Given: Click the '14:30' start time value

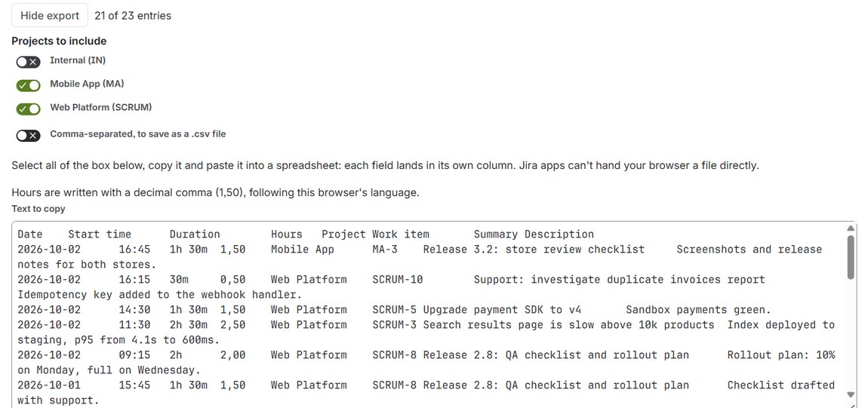Looking at the screenshot, I should pyautogui.click(x=134, y=310).
